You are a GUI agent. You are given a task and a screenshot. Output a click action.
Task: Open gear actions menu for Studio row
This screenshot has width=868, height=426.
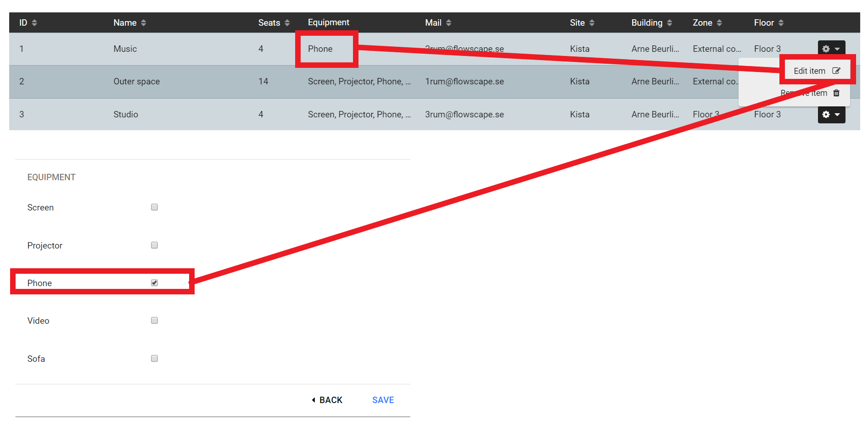[x=831, y=115]
